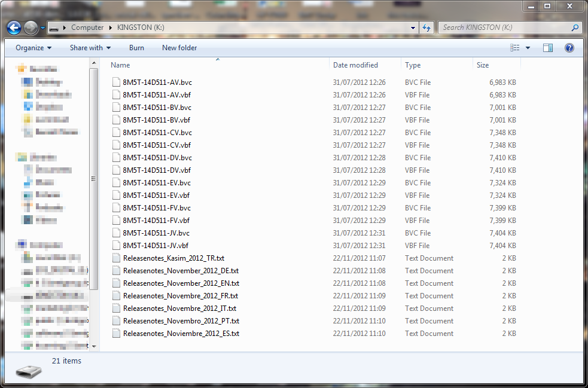Click the navigation pane vertical scrollbar
The height and width of the screenshot is (388, 588).
[x=94, y=178]
